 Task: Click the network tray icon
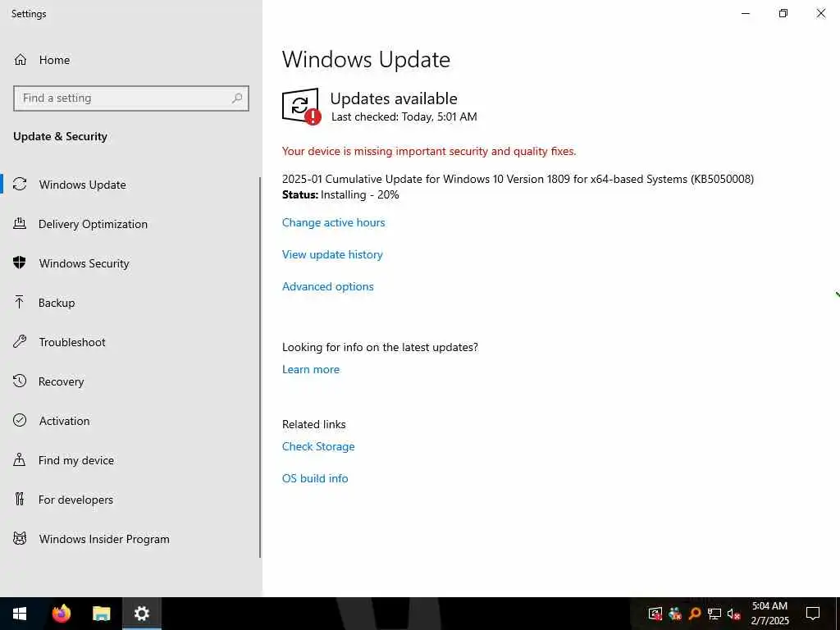(x=714, y=614)
